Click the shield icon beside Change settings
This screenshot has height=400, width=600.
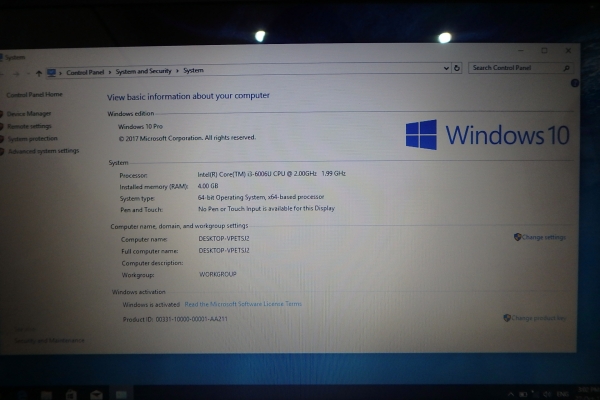517,237
